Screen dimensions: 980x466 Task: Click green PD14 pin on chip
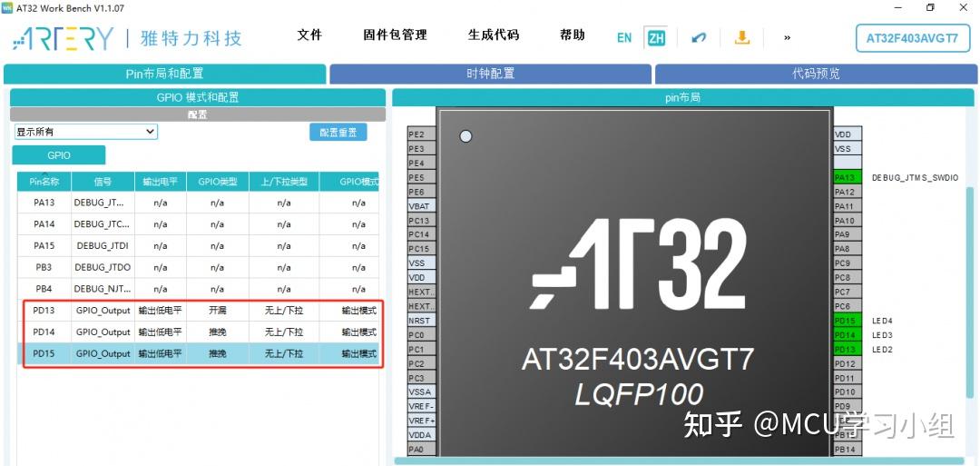848,335
